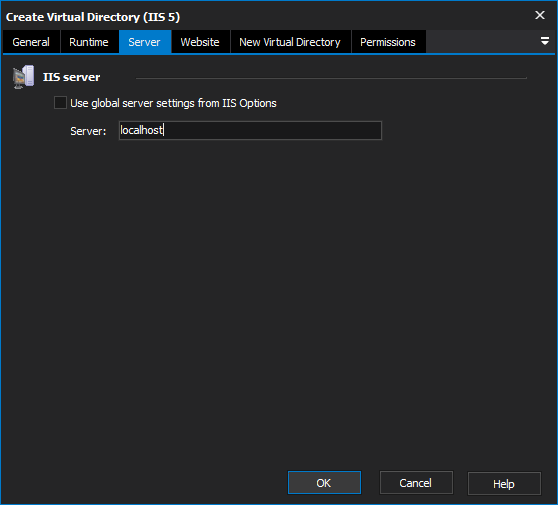Image resolution: width=558 pixels, height=505 pixels.
Task: Go to the Website tab
Action: 200,42
